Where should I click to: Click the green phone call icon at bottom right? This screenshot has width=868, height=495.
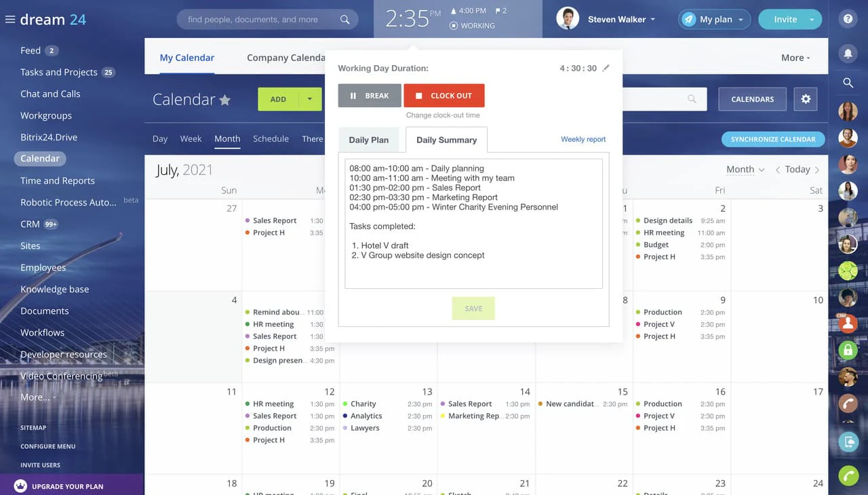click(x=848, y=475)
